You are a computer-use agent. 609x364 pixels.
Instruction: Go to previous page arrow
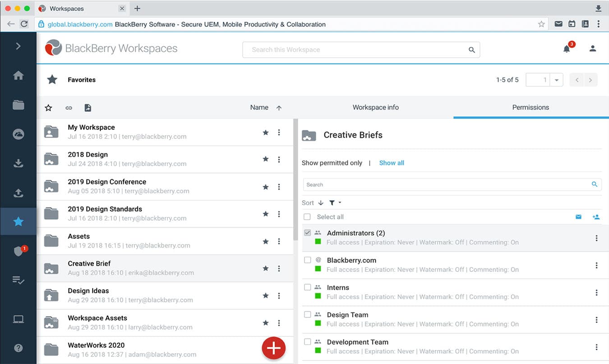577,80
